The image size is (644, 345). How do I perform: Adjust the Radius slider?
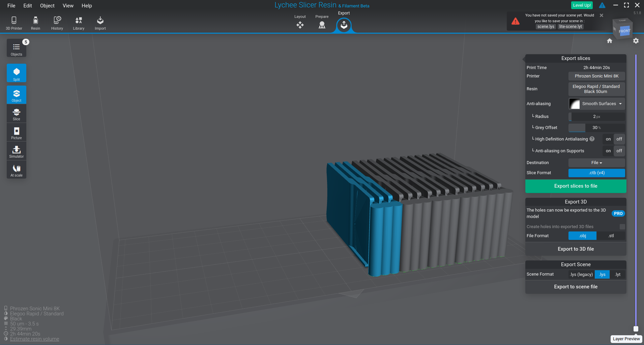pos(597,117)
